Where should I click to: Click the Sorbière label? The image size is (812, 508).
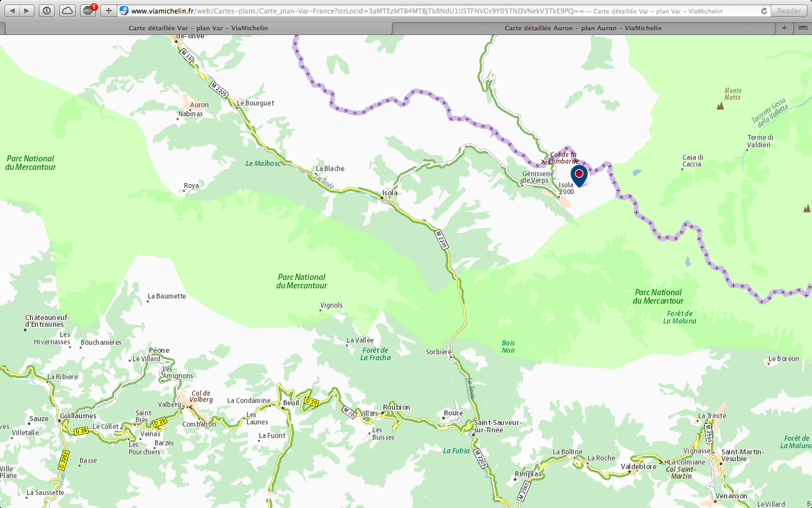click(438, 352)
